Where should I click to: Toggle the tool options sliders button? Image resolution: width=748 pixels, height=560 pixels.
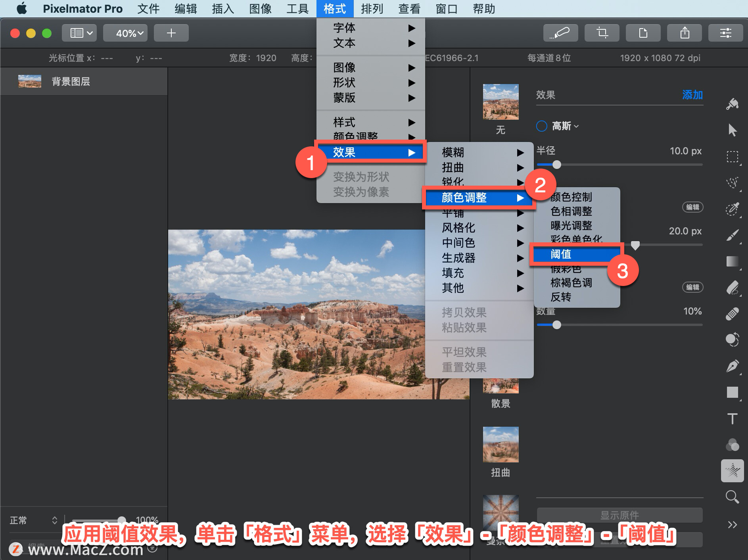(x=726, y=33)
